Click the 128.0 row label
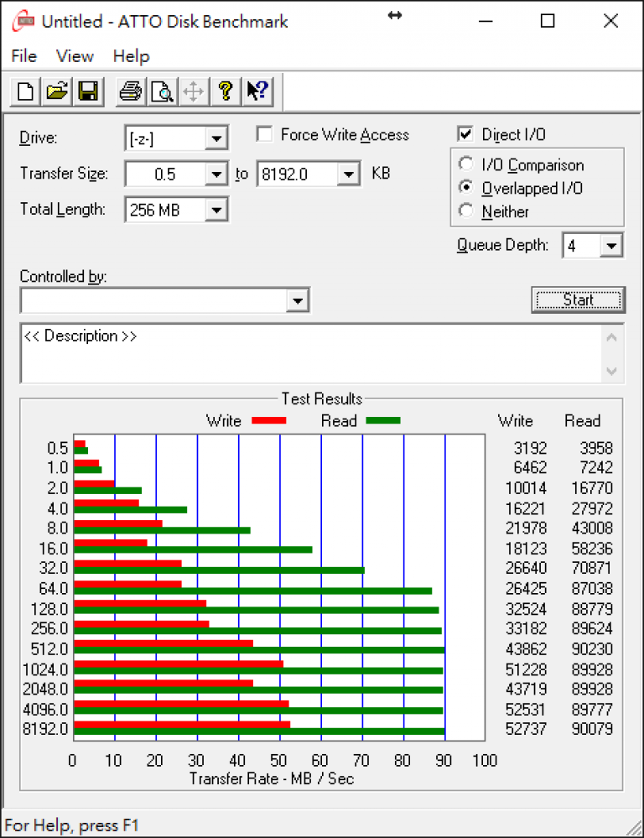This screenshot has height=838, width=644. 49,609
